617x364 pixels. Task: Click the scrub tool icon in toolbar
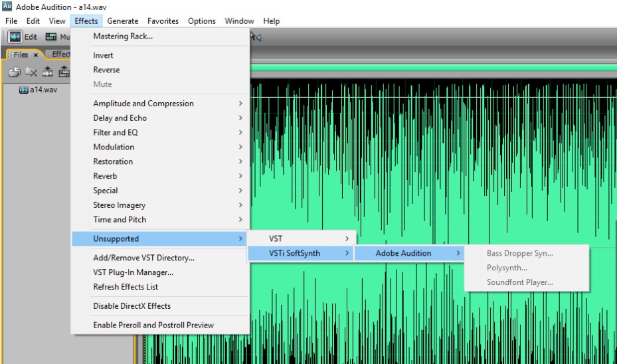[x=256, y=37]
